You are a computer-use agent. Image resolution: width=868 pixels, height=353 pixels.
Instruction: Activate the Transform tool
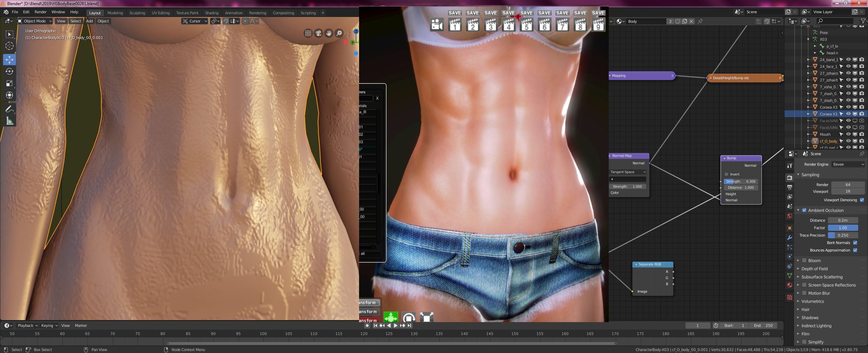pyautogui.click(x=9, y=95)
